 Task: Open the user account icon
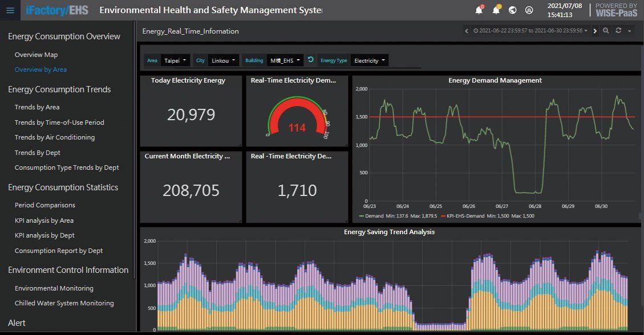pos(529,10)
